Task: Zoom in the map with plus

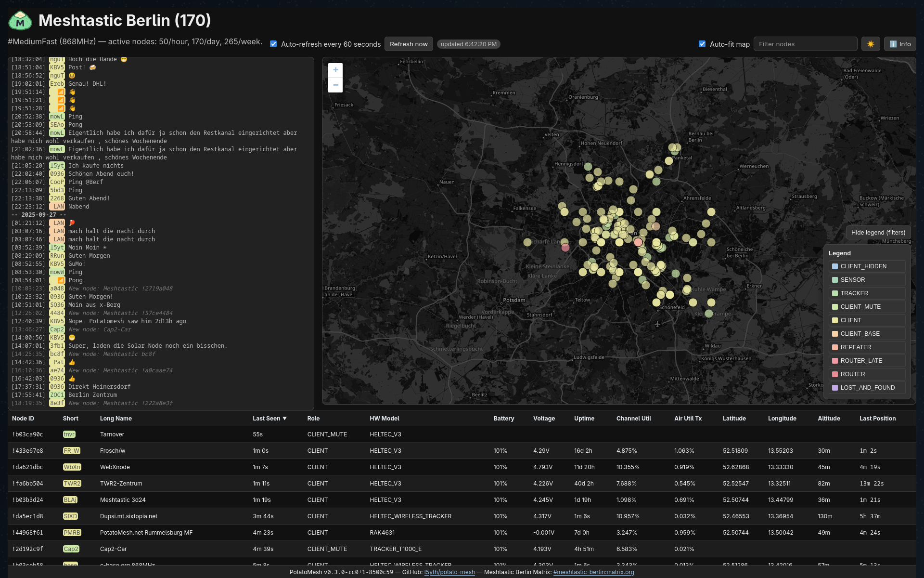Action: 335,70
